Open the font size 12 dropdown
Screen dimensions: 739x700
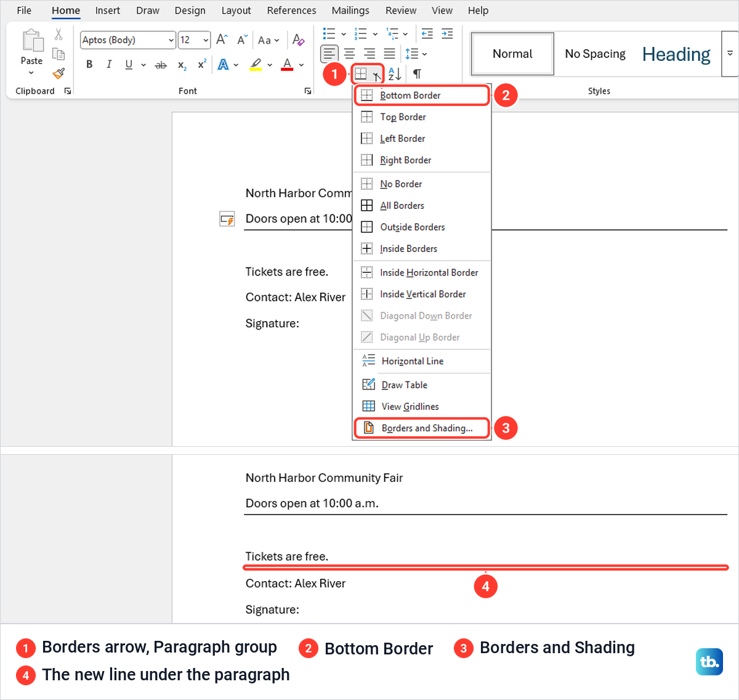206,40
